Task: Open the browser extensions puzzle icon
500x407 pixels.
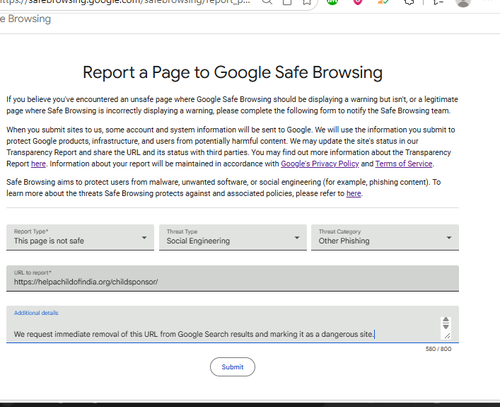Action: pos(409,2)
